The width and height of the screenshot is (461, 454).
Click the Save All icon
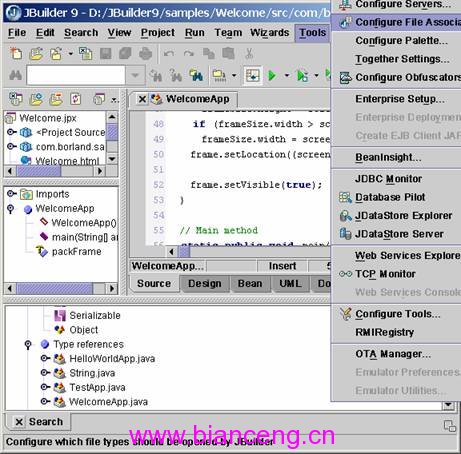pyautogui.click(x=126, y=53)
